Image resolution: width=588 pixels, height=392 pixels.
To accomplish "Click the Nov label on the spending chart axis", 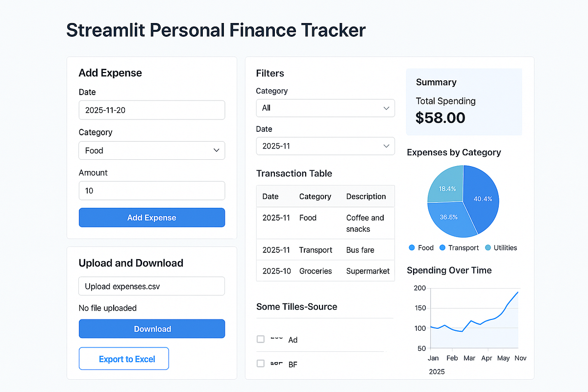I will click(520, 358).
